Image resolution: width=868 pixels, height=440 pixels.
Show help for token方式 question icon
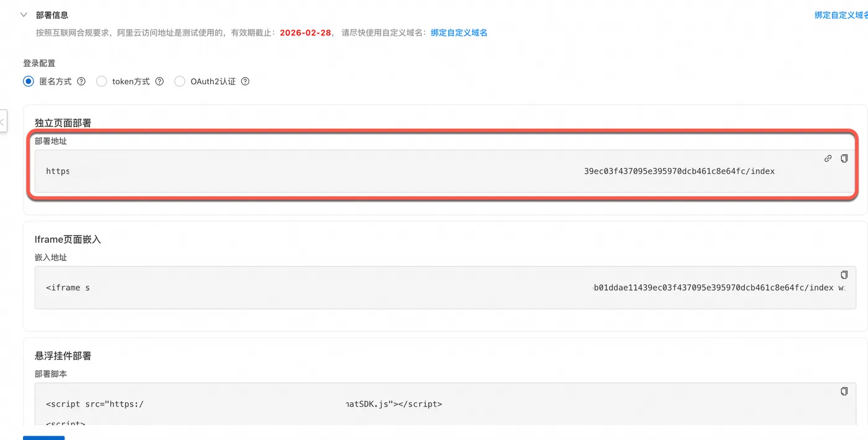click(x=159, y=81)
